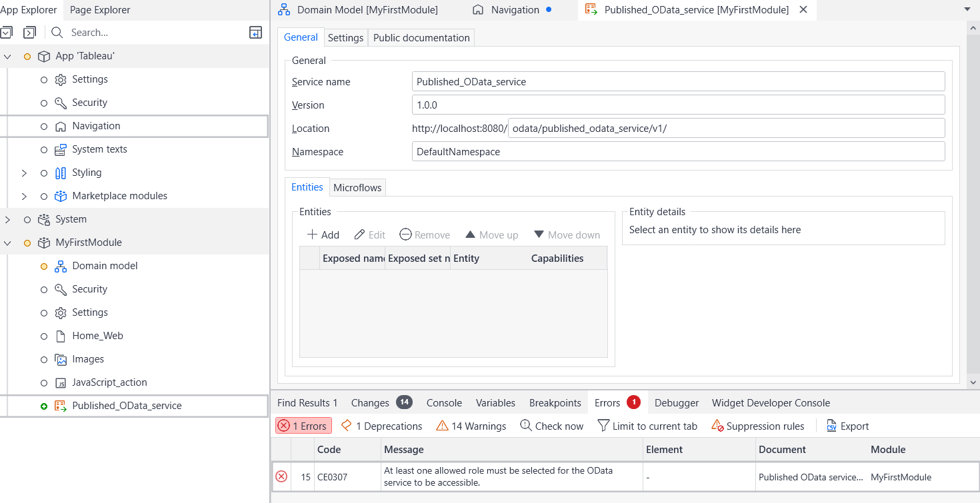Click Check now to revalidate errors
The height and width of the screenshot is (503, 980).
(551, 426)
